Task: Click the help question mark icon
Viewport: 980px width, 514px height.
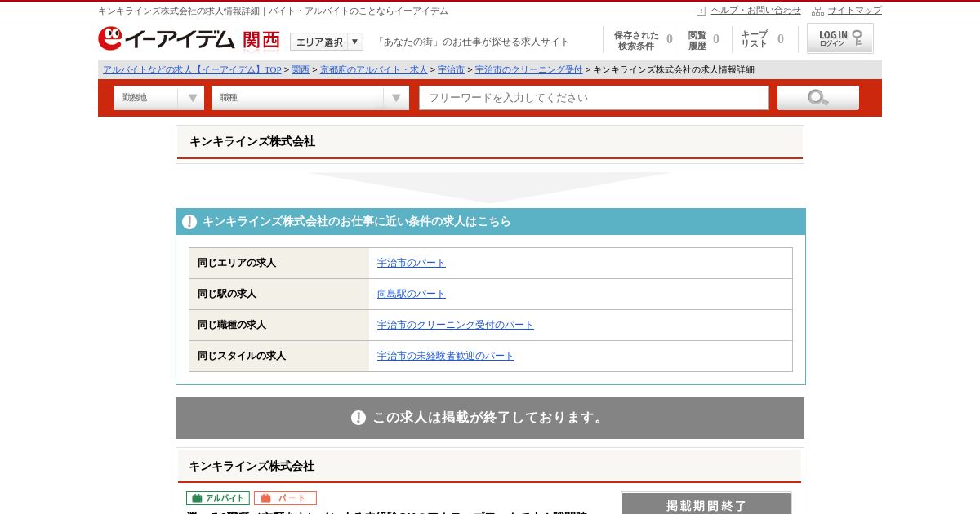Action: 701,11
